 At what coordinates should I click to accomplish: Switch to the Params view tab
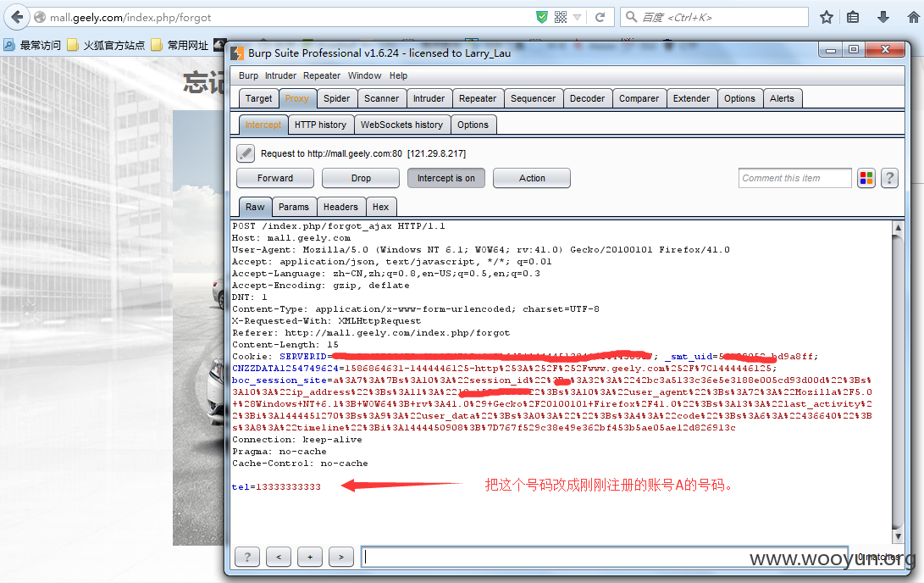coord(294,207)
